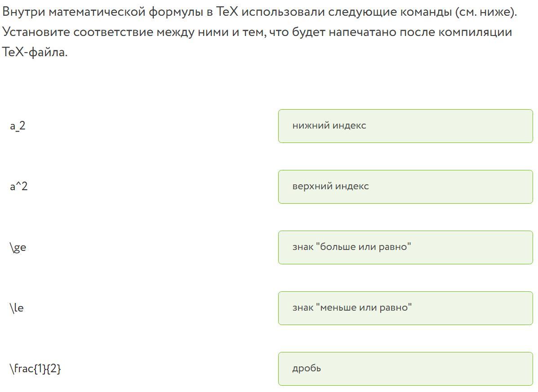Image resolution: width=538 pixels, height=392 pixels.
Task: Click the word 'Установите' in the instructions
Action: 36,32
